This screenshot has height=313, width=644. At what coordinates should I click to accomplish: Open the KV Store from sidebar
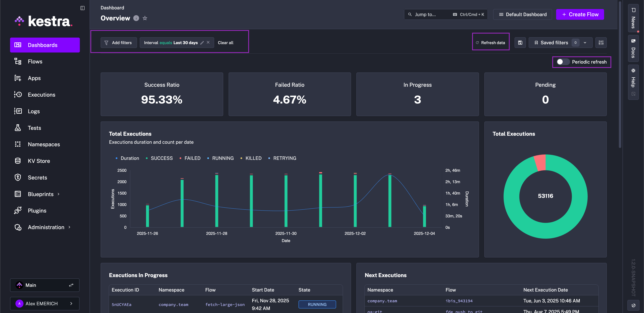pos(39,161)
